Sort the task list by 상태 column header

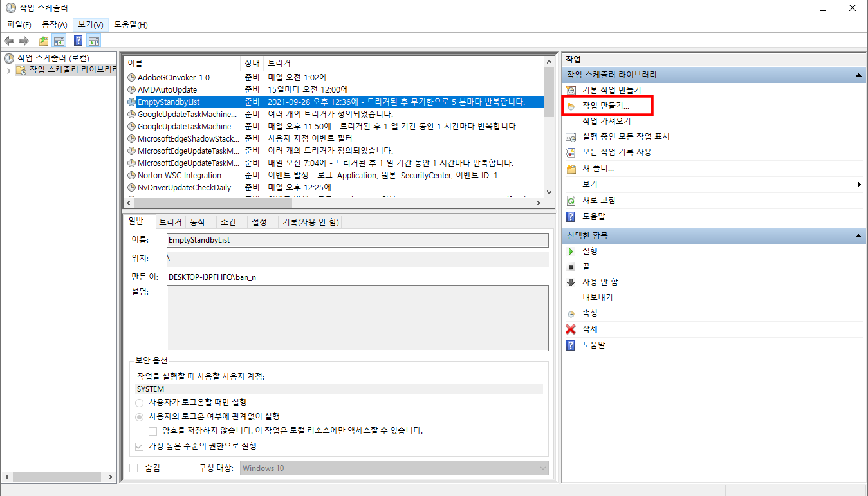tap(253, 63)
